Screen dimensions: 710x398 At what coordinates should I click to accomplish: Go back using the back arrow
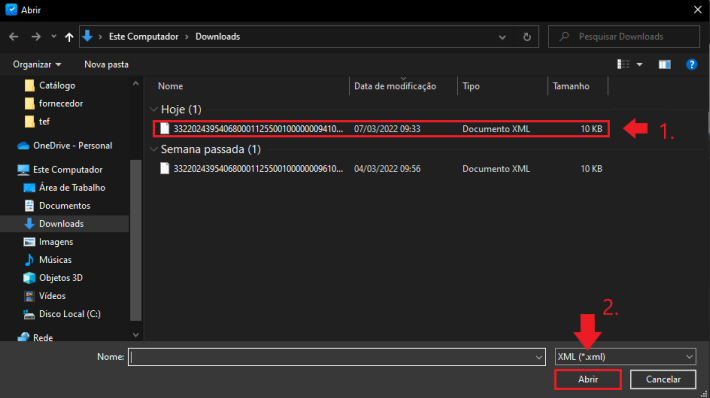click(14, 37)
